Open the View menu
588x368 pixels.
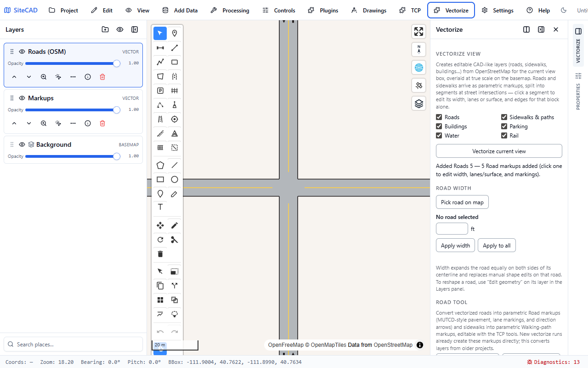point(137,10)
